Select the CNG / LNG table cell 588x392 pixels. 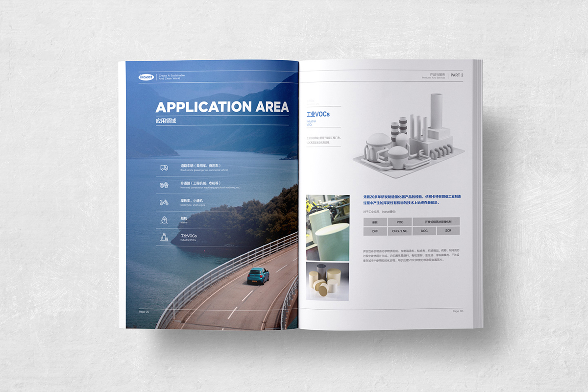coord(399,230)
